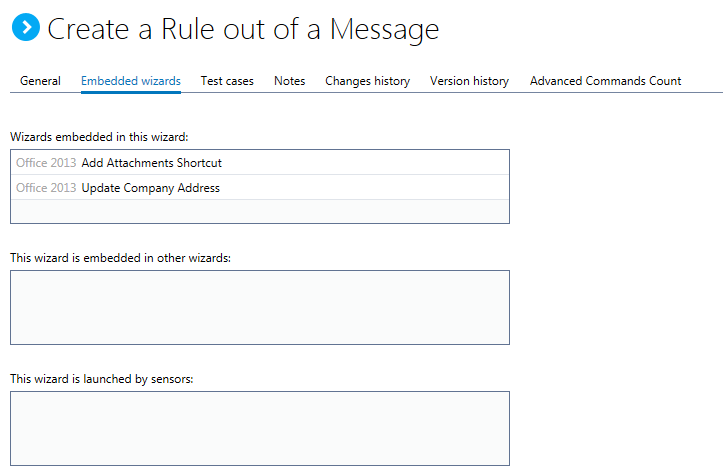
Task: Select the Update Company Address wizard
Action: (x=150, y=187)
